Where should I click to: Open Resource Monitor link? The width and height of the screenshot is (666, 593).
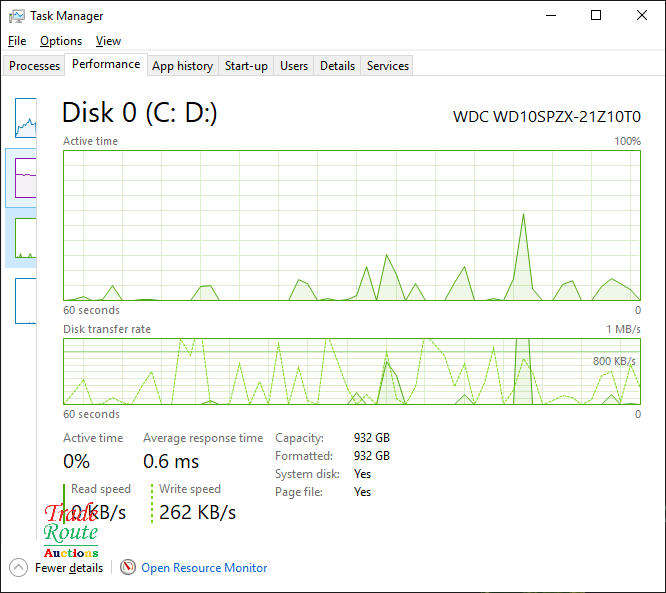point(204,568)
